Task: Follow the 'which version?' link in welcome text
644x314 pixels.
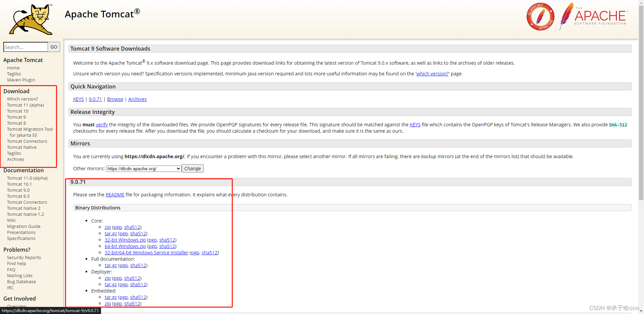Action: 432,74
